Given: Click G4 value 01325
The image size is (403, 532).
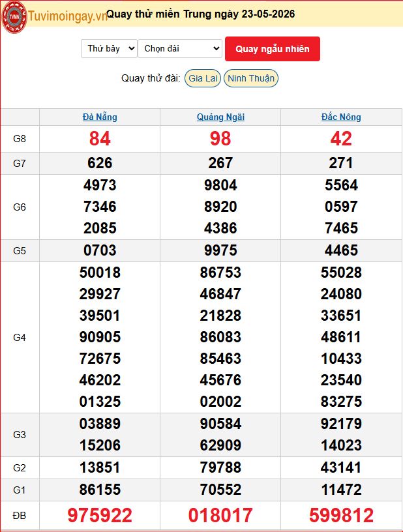Looking at the screenshot, I should click(x=100, y=402).
